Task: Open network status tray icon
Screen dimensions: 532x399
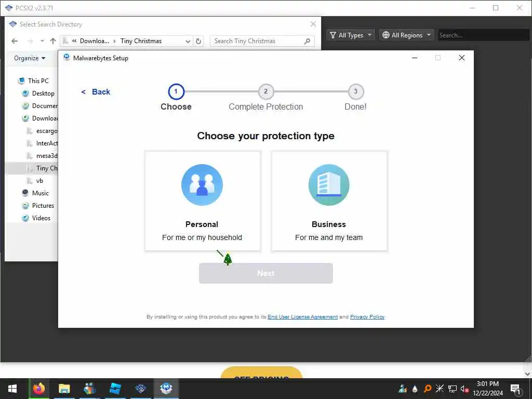Action: [x=453, y=389]
